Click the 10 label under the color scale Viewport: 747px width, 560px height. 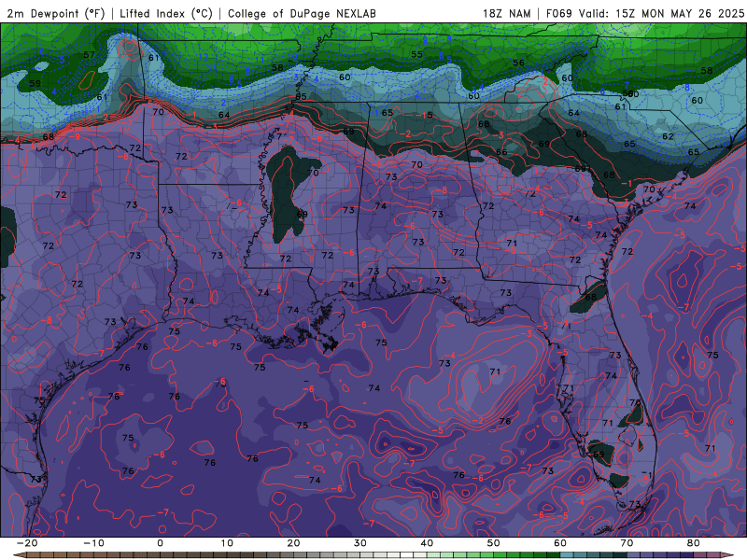click(x=227, y=543)
